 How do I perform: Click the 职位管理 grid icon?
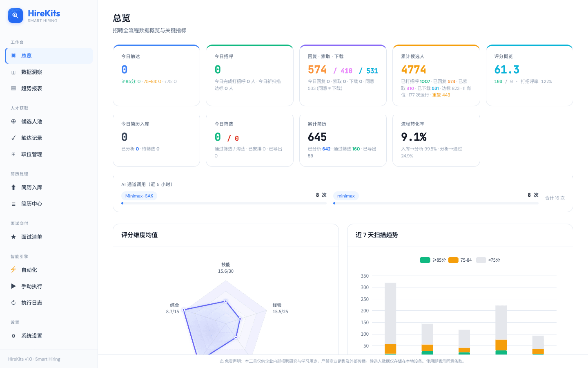point(13,154)
